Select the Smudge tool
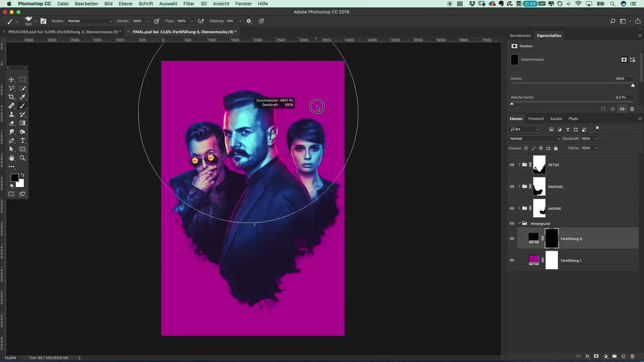Screen dimensions: 644x362 click(11, 132)
